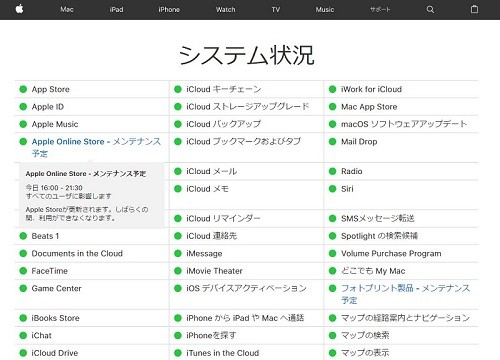Click the green dot next to iMessage
This screenshot has height=360, width=500.
tap(178, 253)
